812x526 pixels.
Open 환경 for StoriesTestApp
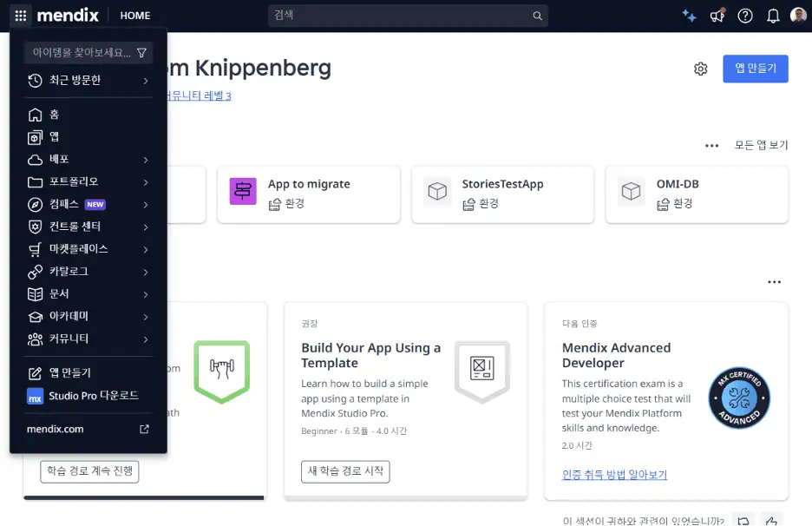tap(481, 204)
